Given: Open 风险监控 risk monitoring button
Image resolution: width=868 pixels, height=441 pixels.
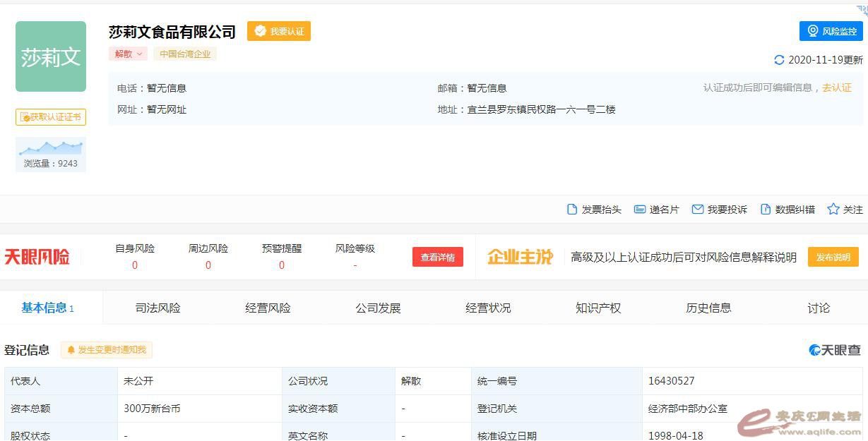Looking at the screenshot, I should (831, 31).
